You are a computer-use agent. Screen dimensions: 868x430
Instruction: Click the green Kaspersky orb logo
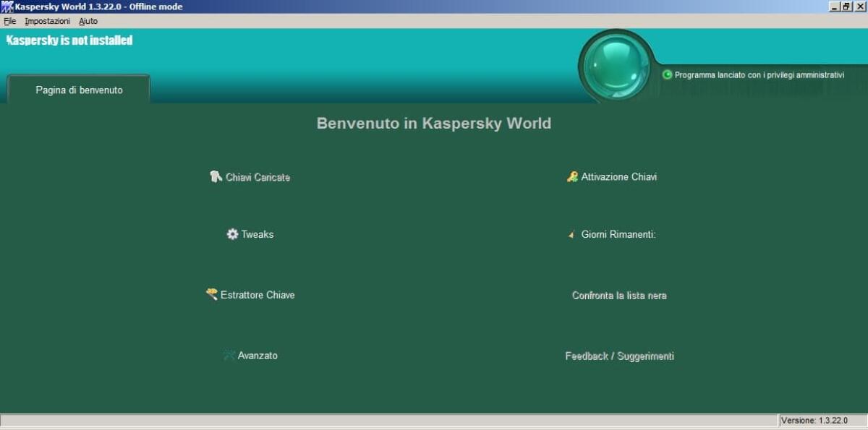click(616, 64)
